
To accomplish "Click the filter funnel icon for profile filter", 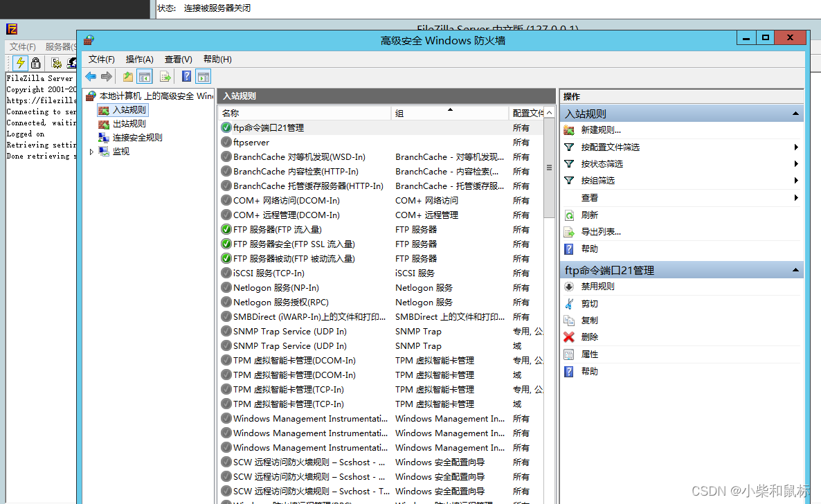I will [569, 147].
